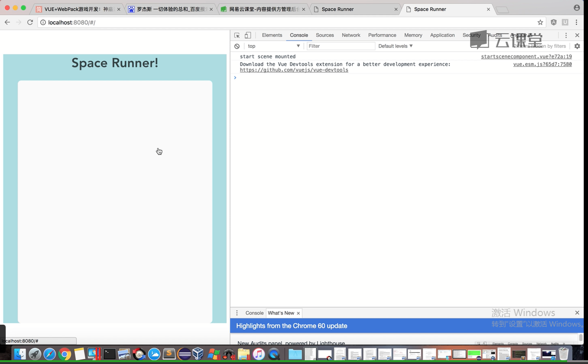The image size is (588, 364).
Task: Open the blue folder in the dock
Action: 295,354
